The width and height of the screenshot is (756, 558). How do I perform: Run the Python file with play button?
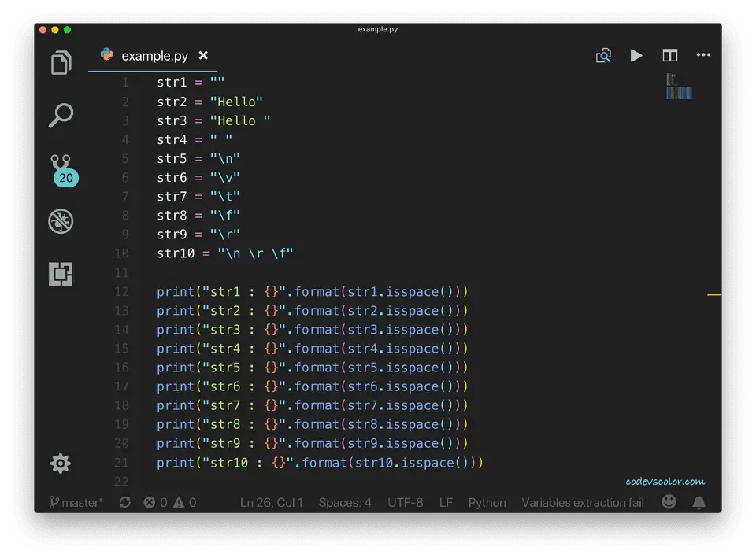[x=636, y=55]
